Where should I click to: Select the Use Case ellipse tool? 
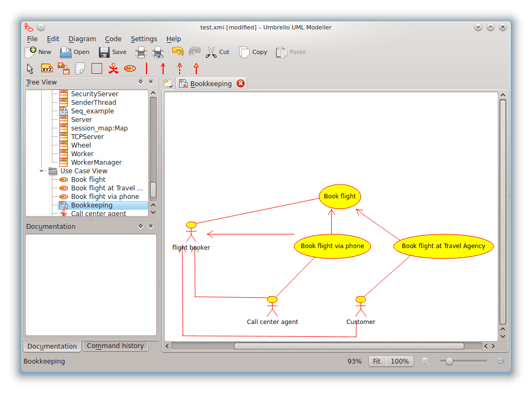tap(130, 68)
